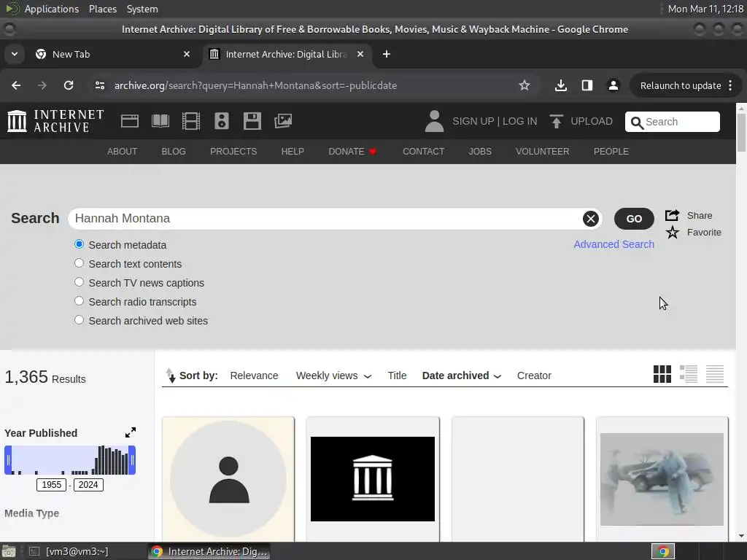Select Search radio transcripts option
The height and width of the screenshot is (560, 747).
[79, 301]
